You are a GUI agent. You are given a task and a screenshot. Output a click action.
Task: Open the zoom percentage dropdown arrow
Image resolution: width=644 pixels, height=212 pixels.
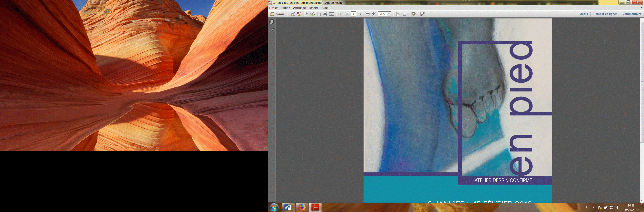click(389, 14)
